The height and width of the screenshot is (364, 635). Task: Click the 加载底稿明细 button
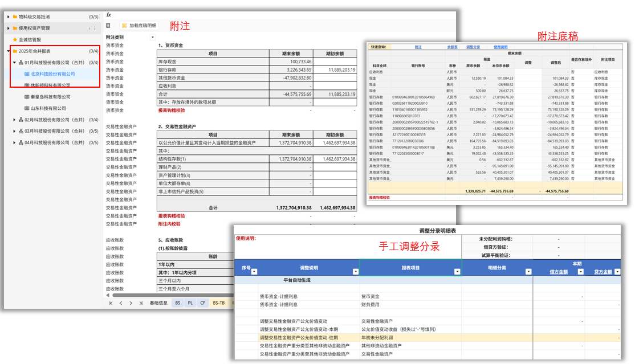[139, 26]
